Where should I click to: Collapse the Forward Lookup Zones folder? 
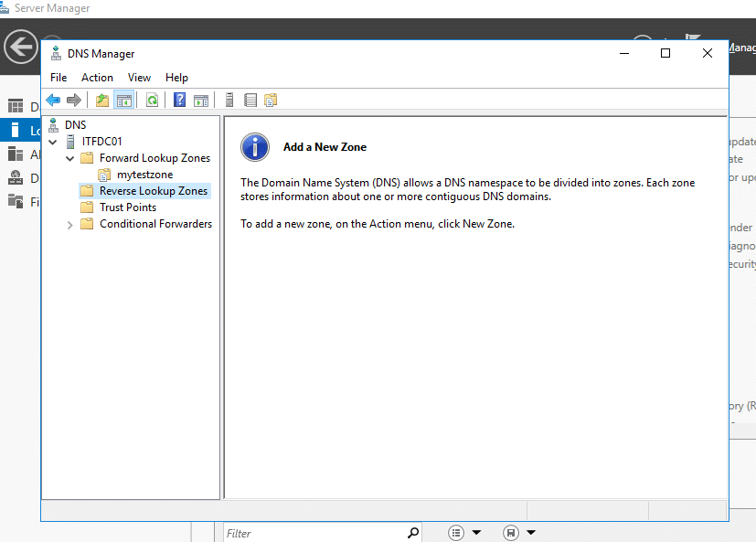[x=70, y=158]
